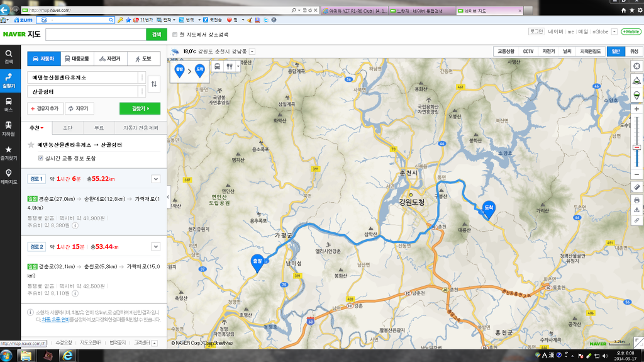
Task: Open the 검색 sidebar icon
Action: point(9,57)
